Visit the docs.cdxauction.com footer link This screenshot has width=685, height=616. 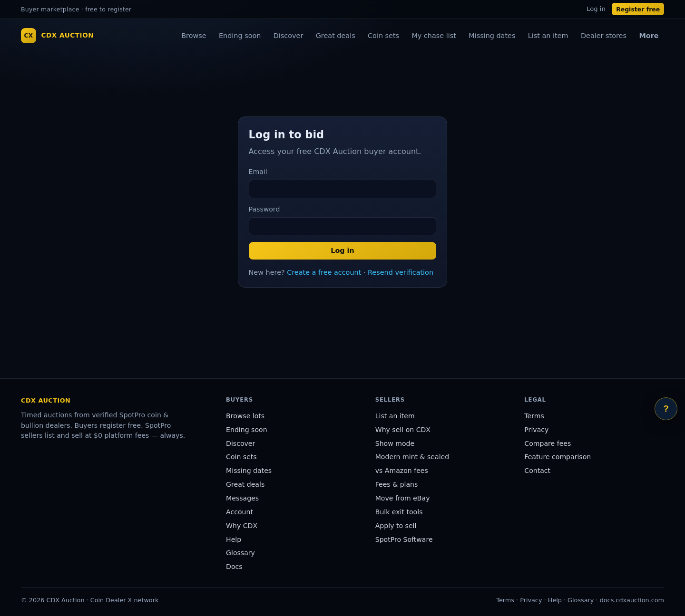click(632, 600)
